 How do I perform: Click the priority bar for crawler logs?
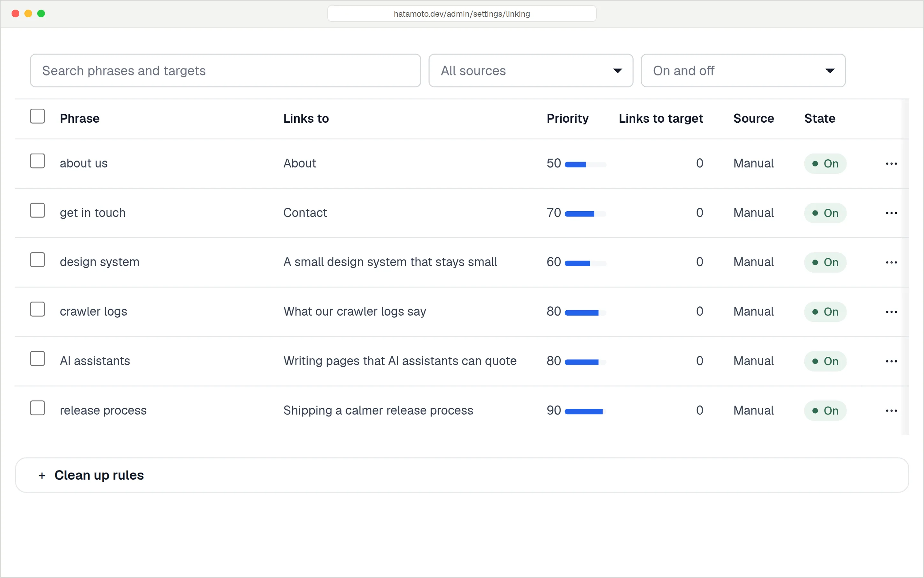585,313
